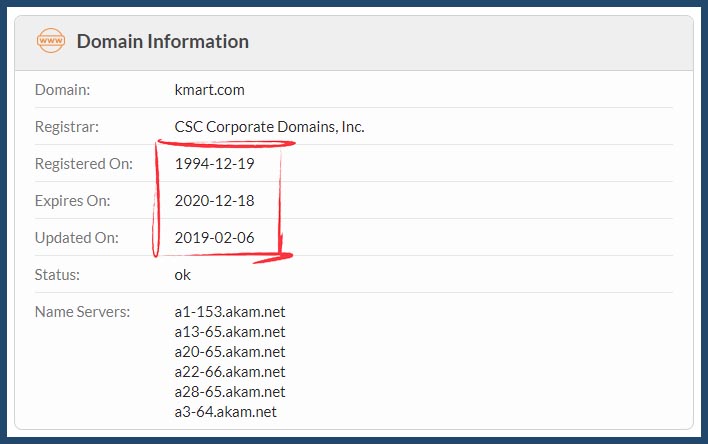
Task: Select the kmart.com domain value
Action: [x=210, y=90]
